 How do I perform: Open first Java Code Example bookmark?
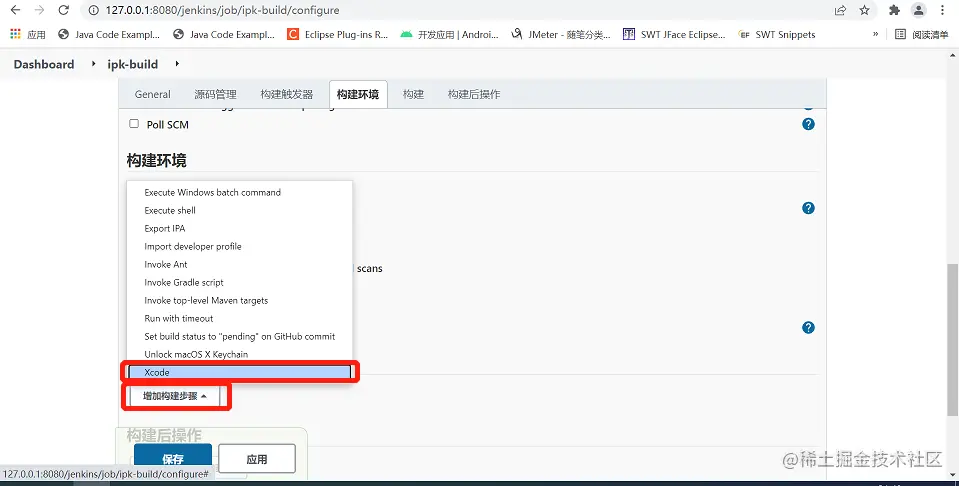click(x=109, y=35)
